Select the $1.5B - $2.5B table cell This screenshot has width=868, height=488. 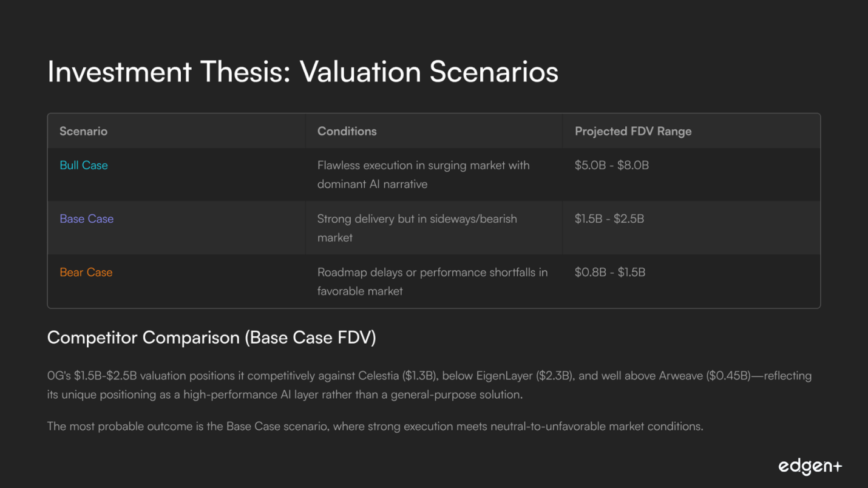coord(609,219)
